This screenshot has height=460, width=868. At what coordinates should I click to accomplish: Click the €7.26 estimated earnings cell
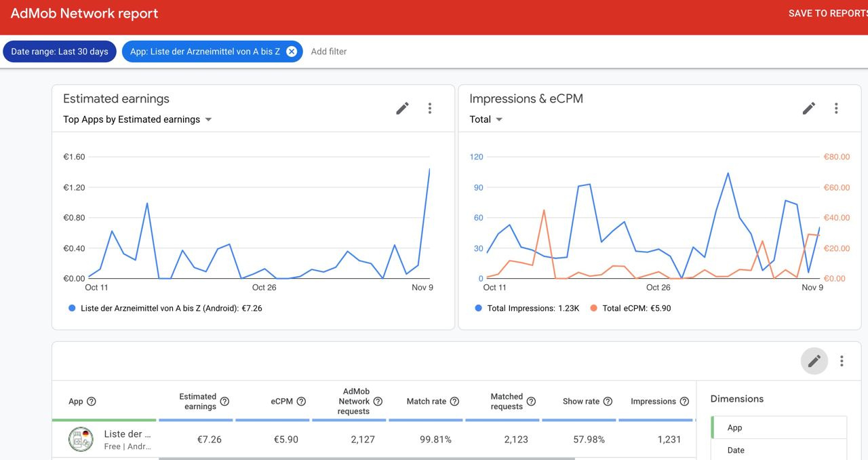pyautogui.click(x=210, y=440)
